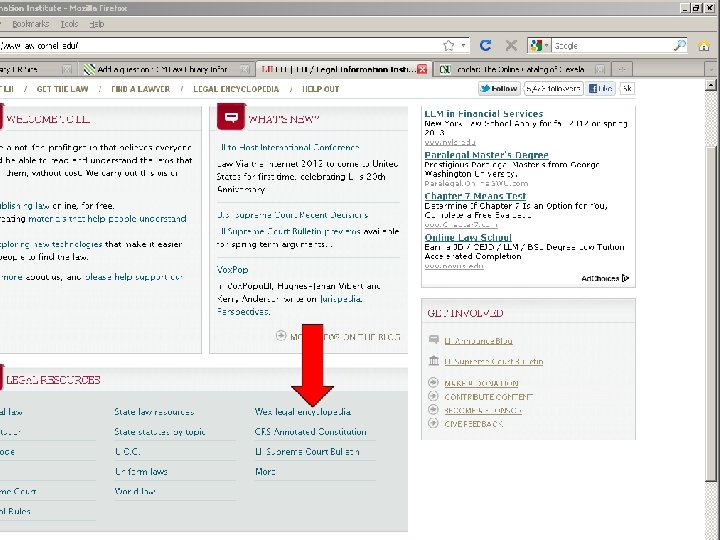Click the Google search field
This screenshot has height=540, width=720.
(x=612, y=45)
